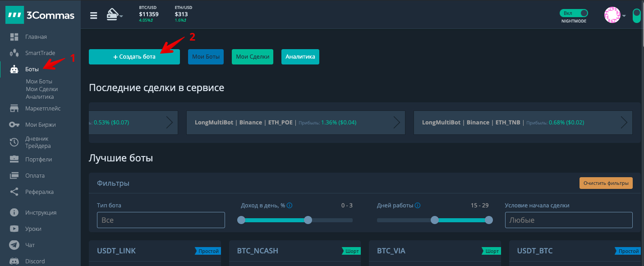The height and width of the screenshot is (266, 644).
Task: Click the blue Мои Боты button
Action: [x=206, y=57]
